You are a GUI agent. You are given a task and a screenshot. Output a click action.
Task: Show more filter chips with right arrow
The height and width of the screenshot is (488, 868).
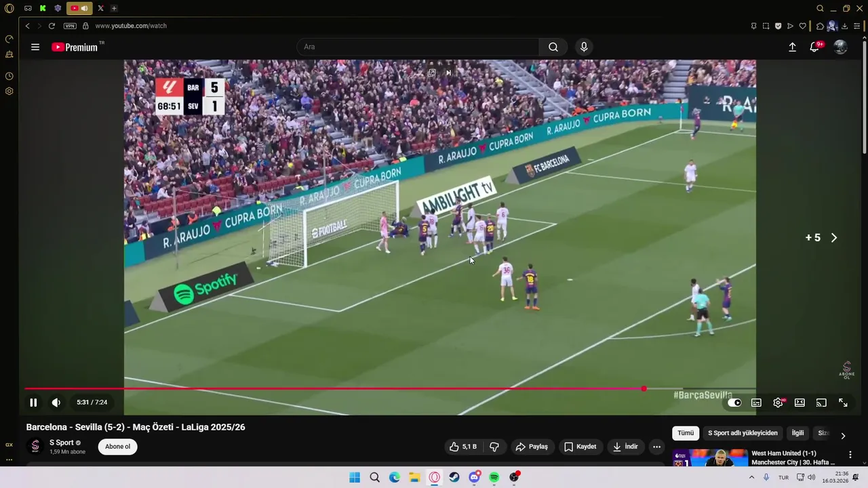pyautogui.click(x=843, y=436)
